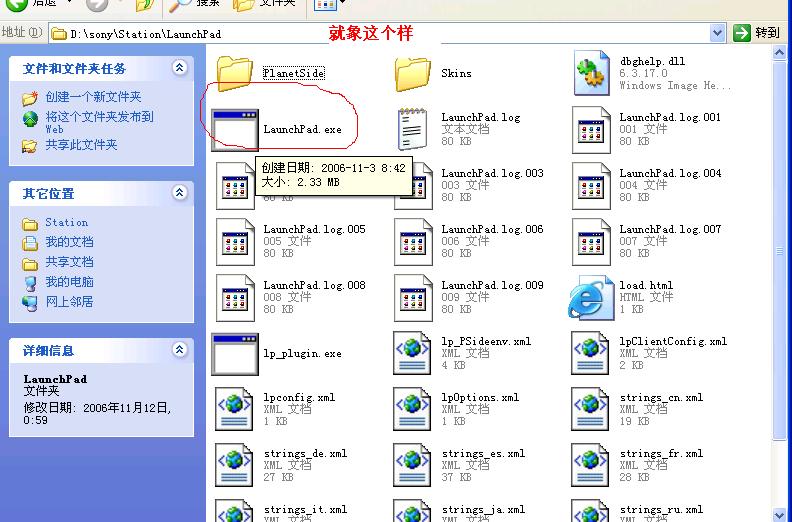Select the LaunchPad.log.004 file icon
The height and width of the screenshot is (522, 792).
(591, 186)
